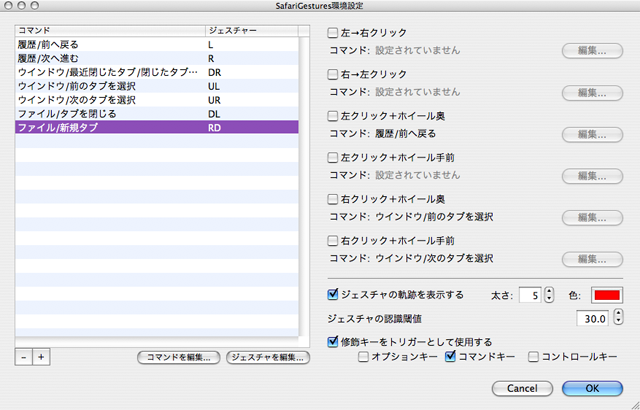Select row ファイル/タブを閉じる
Image resolution: width=640 pixels, height=410 pixels.
coord(157,114)
